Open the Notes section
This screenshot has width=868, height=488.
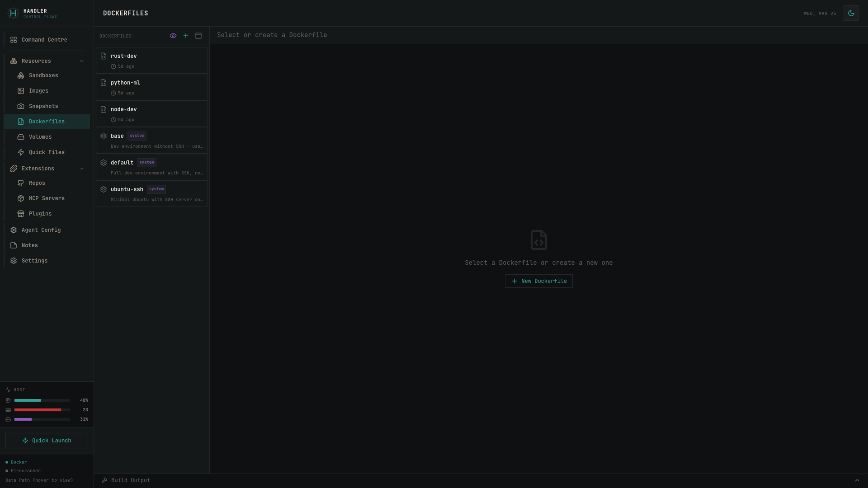pos(29,245)
